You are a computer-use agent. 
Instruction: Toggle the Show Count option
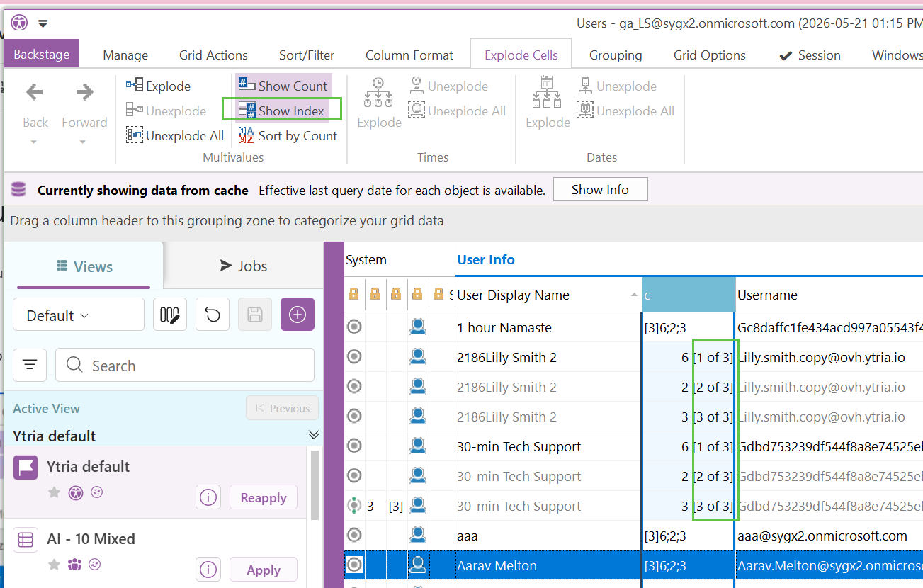click(x=283, y=86)
